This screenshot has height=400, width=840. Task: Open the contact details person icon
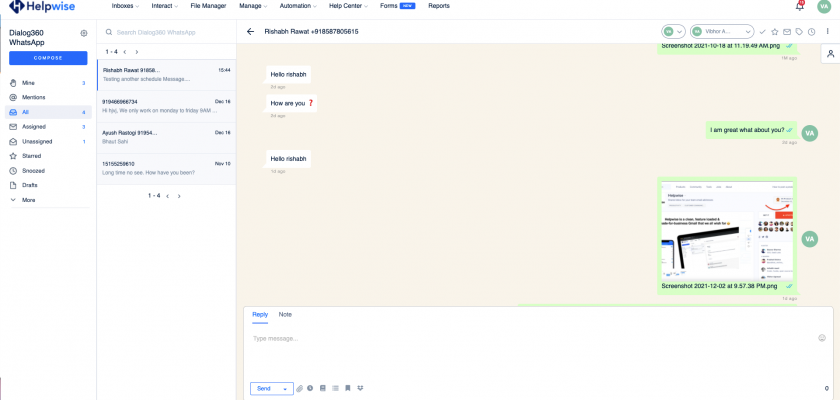click(x=829, y=54)
